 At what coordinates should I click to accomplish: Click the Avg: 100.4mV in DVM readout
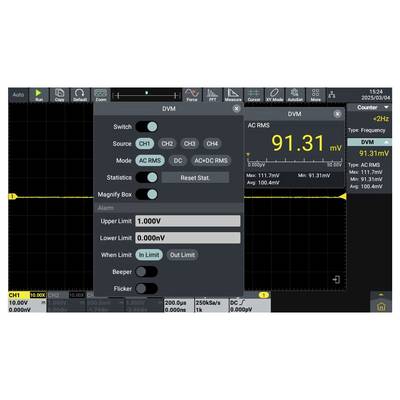263,182
